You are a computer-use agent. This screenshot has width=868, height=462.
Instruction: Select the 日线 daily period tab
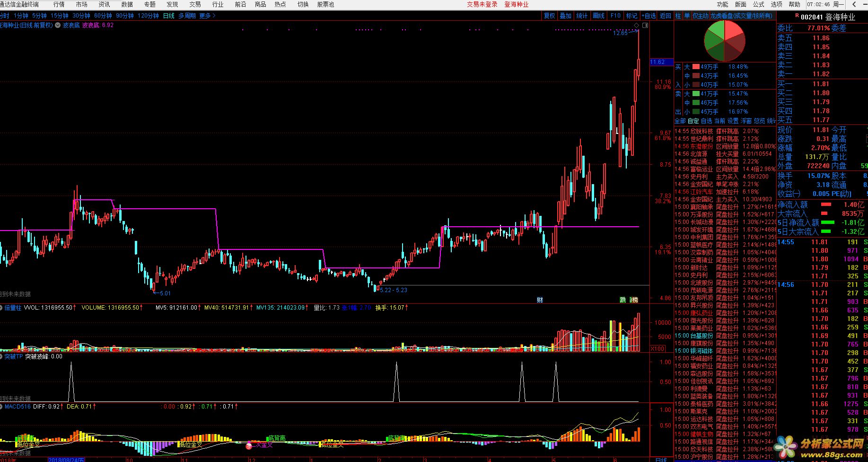point(169,16)
